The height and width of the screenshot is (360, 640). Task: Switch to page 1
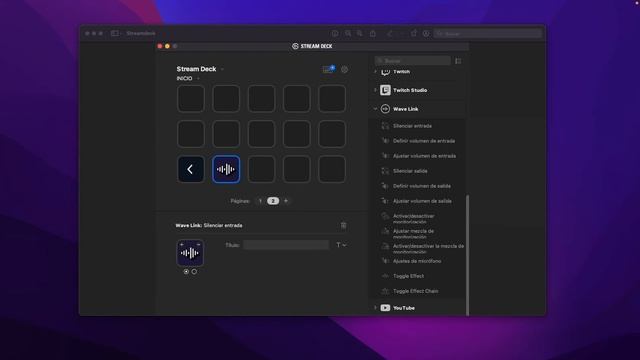pos(260,201)
